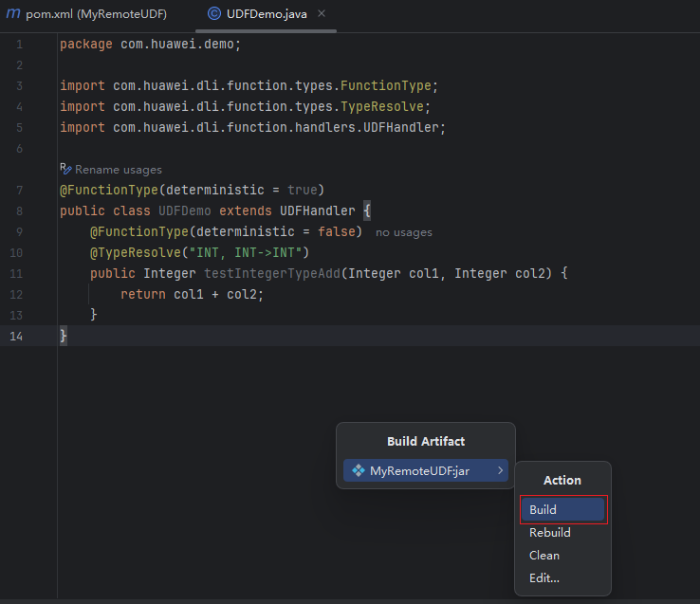This screenshot has height=604, width=700.
Task: Click 'return col1 + col2;' statement
Action: tap(192, 294)
